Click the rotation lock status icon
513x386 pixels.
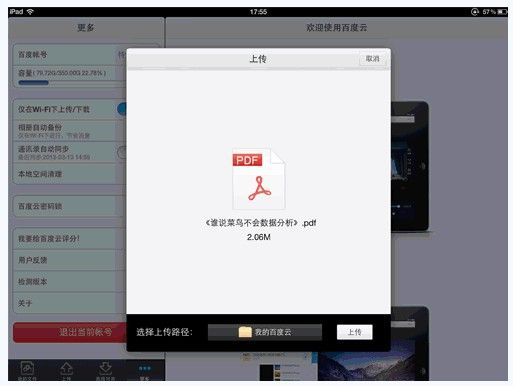(x=475, y=12)
